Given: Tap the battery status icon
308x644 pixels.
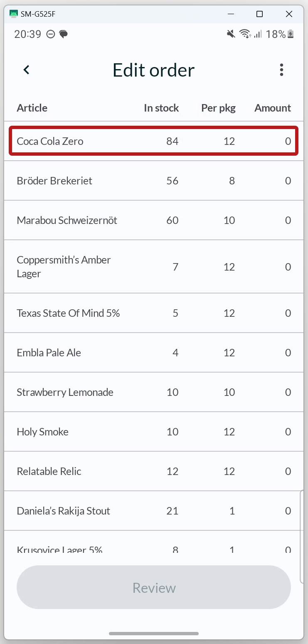Looking at the screenshot, I should point(291,34).
